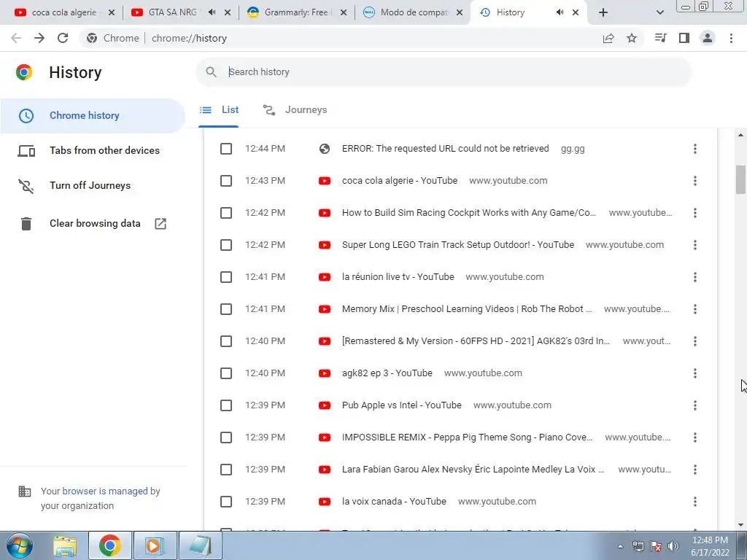The height and width of the screenshot is (560, 747).
Task: Check the agk82 ep 3 entry checkbox
Action: coord(226,373)
